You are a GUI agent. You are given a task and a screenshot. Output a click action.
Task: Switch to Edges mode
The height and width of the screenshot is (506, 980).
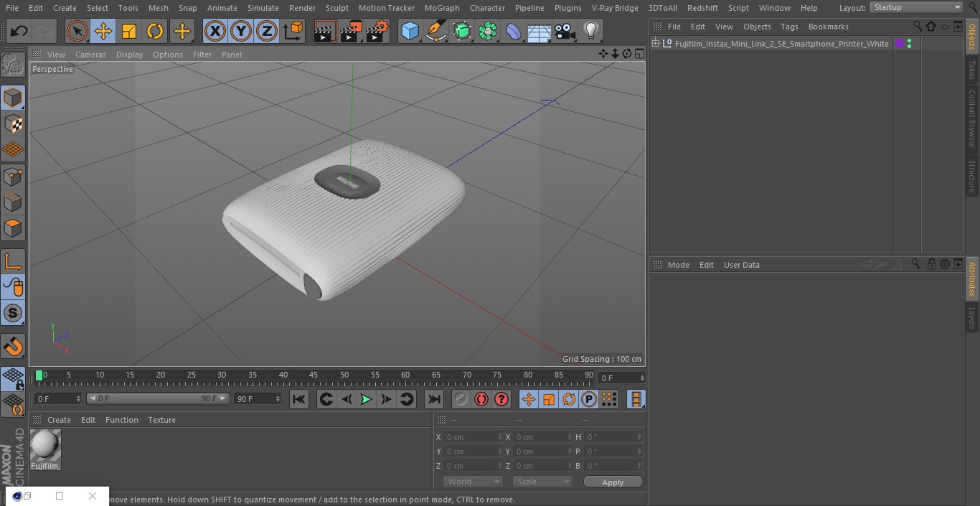point(13,202)
